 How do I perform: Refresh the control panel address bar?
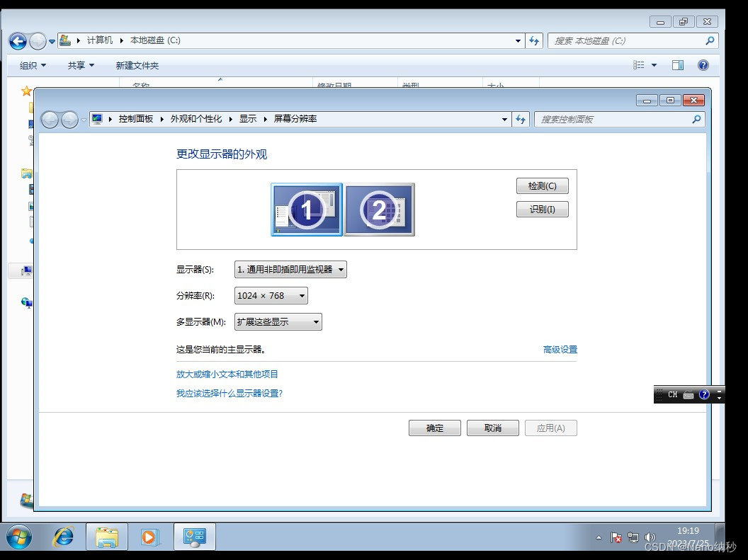point(521,119)
